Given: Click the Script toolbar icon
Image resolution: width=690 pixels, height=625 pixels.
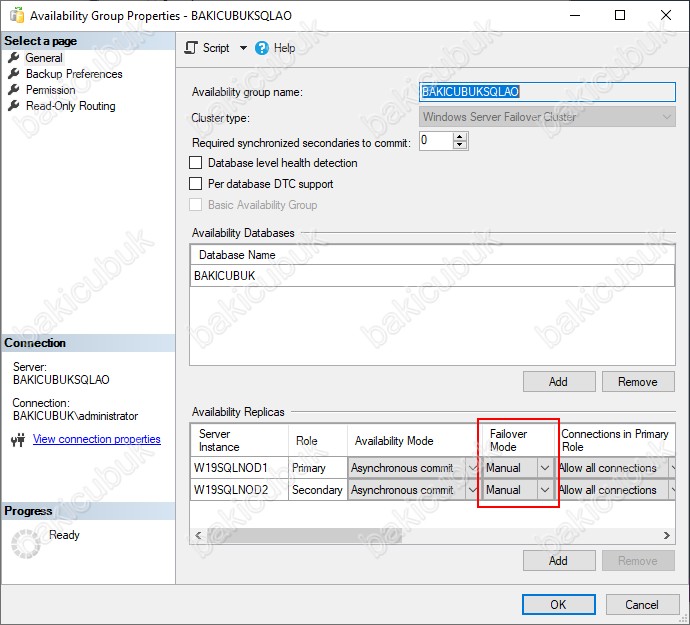Looking at the screenshot, I should 192,48.
